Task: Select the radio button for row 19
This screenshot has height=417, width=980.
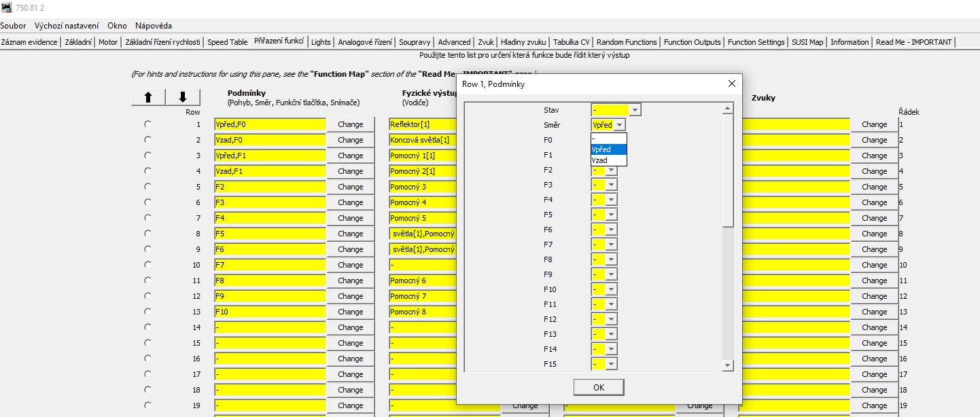Action: click(x=147, y=405)
